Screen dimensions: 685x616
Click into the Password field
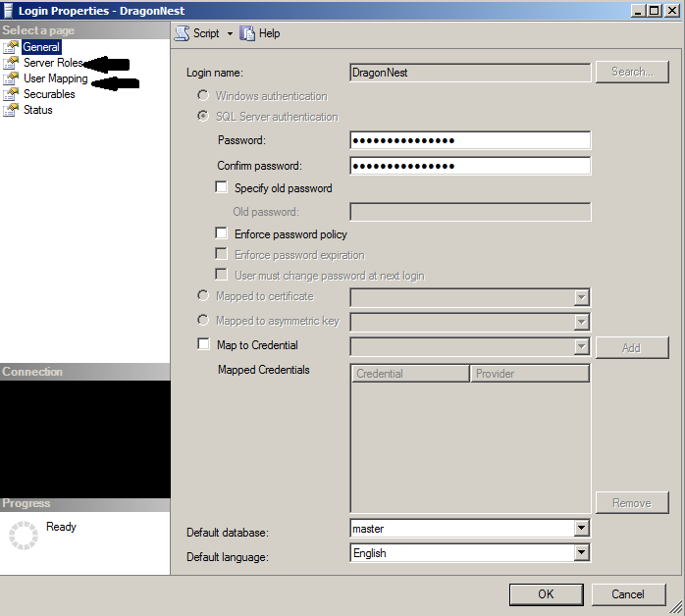tap(470, 140)
